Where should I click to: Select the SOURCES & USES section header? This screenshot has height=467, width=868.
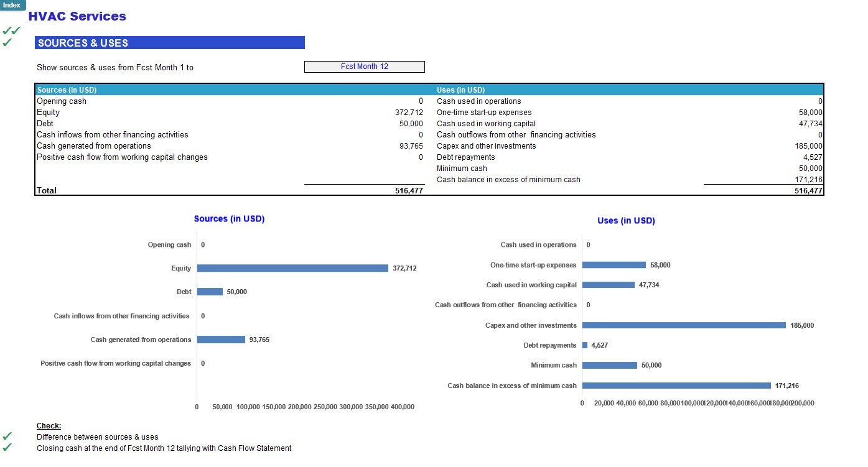tap(84, 43)
